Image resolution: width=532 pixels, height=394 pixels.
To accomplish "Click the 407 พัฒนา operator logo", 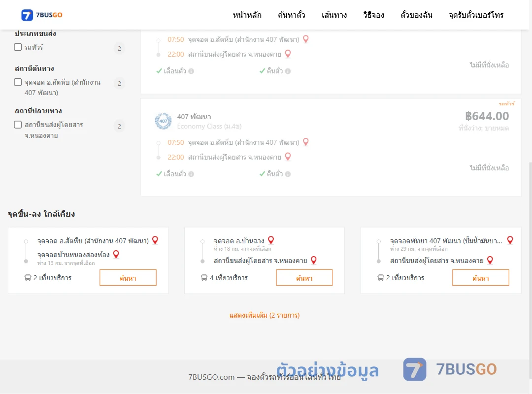I will tap(163, 121).
